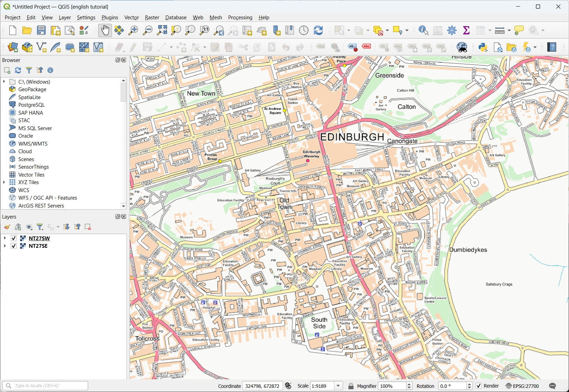The height and width of the screenshot is (392, 569).
Task: Click the EPSG:27700 CRS button
Action: pos(522,386)
